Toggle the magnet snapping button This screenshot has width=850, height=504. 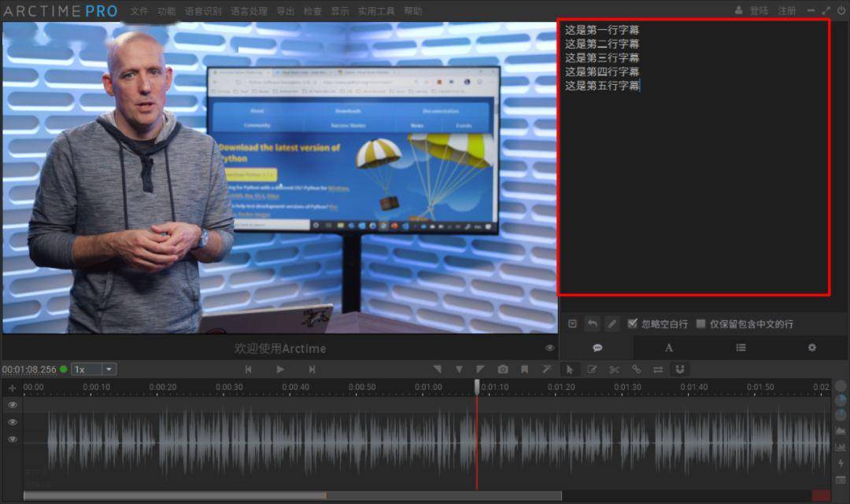tap(680, 370)
